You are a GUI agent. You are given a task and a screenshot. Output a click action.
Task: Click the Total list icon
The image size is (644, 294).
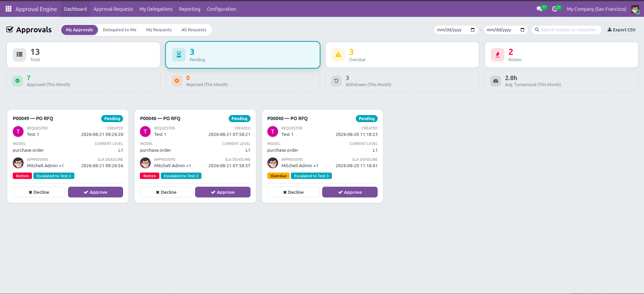click(x=20, y=54)
